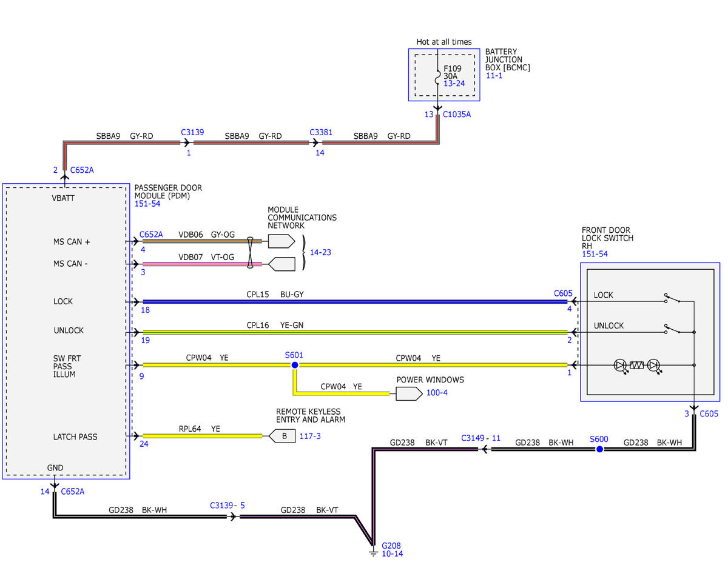Follow the 14-23 Module Communications Network link
Viewport: 728px width, 562px height.
[x=320, y=252]
